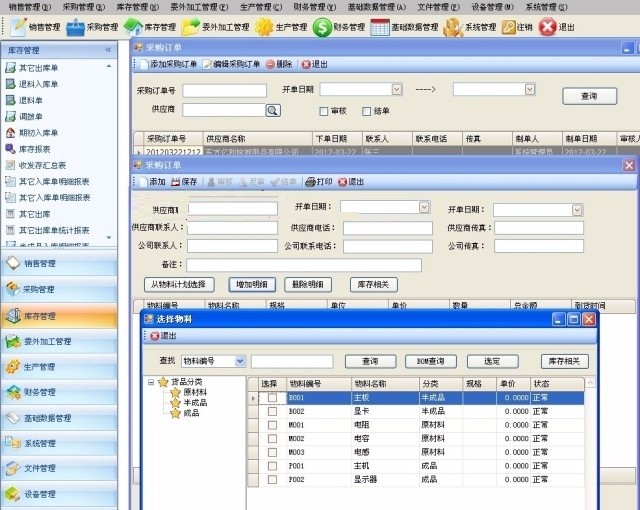Select the 财务管理 sidebar panel button

pos(59,392)
